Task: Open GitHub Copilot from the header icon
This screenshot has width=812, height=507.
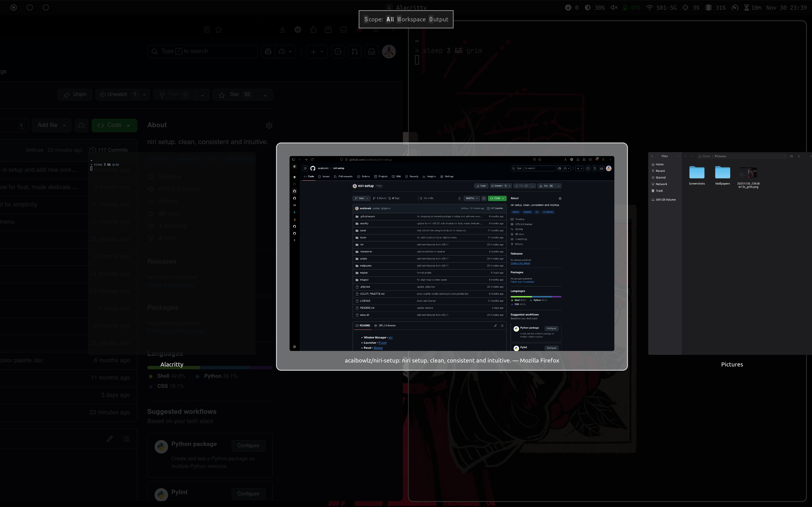Action: [x=268, y=51]
